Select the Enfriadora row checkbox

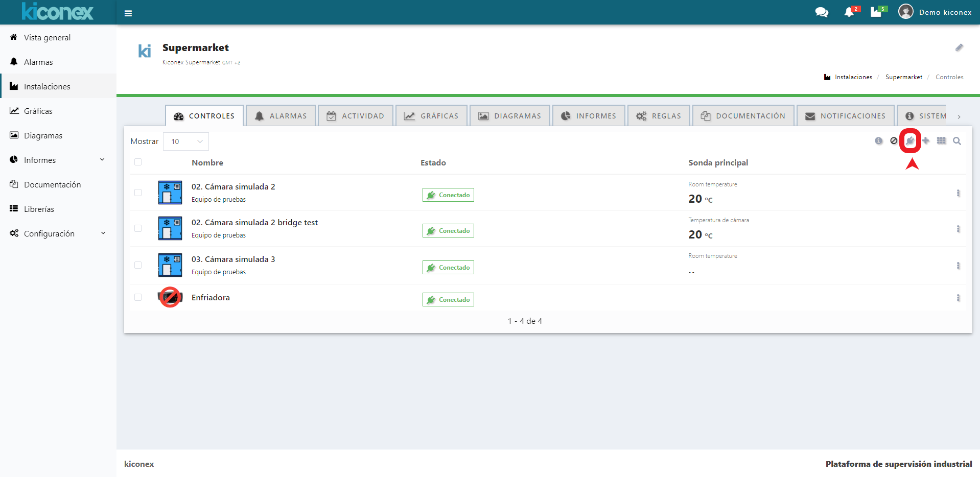pos(138,297)
